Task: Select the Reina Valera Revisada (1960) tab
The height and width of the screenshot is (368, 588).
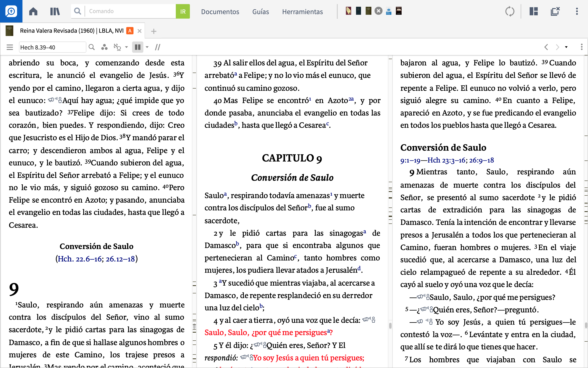Action: point(72,31)
